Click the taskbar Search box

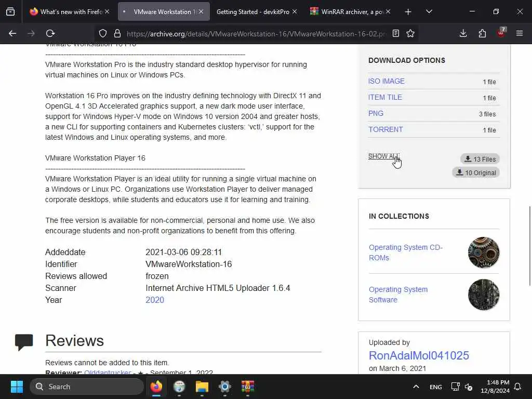[x=87, y=387]
